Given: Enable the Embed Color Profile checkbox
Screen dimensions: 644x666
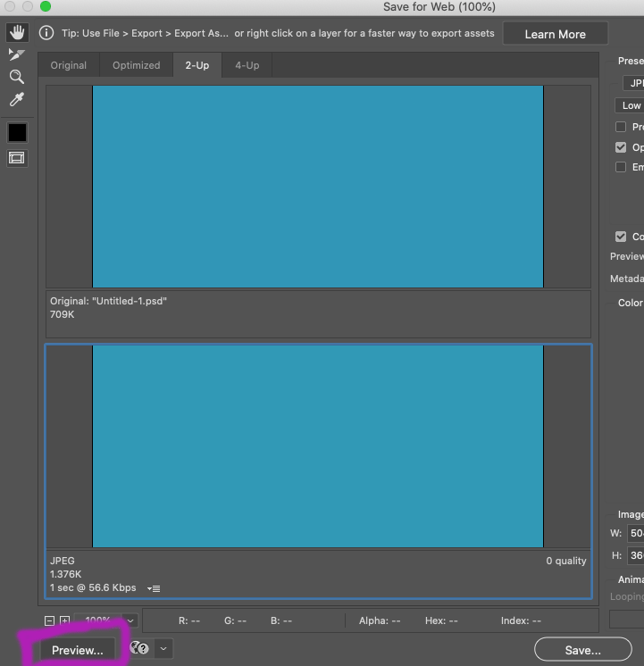Looking at the screenshot, I should [621, 167].
